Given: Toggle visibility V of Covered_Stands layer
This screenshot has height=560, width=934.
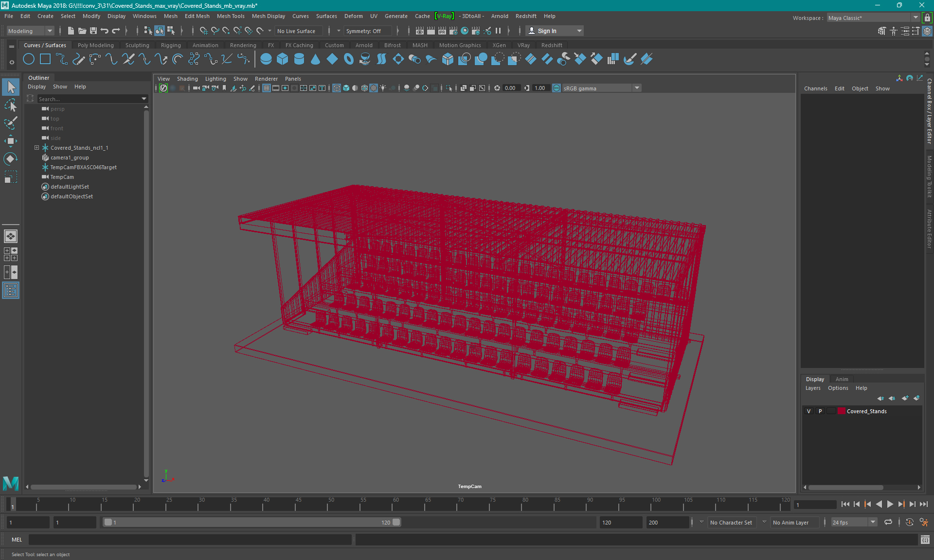Looking at the screenshot, I should coord(809,411).
